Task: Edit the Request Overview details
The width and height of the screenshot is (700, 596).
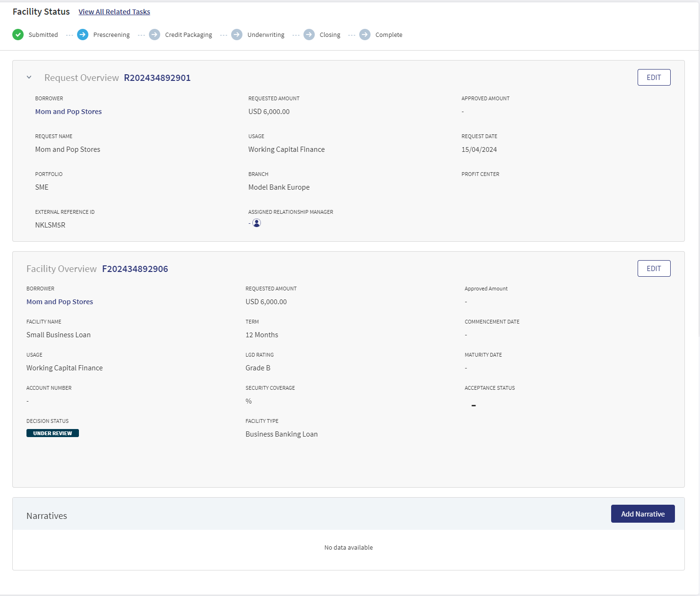Action: pyautogui.click(x=654, y=78)
